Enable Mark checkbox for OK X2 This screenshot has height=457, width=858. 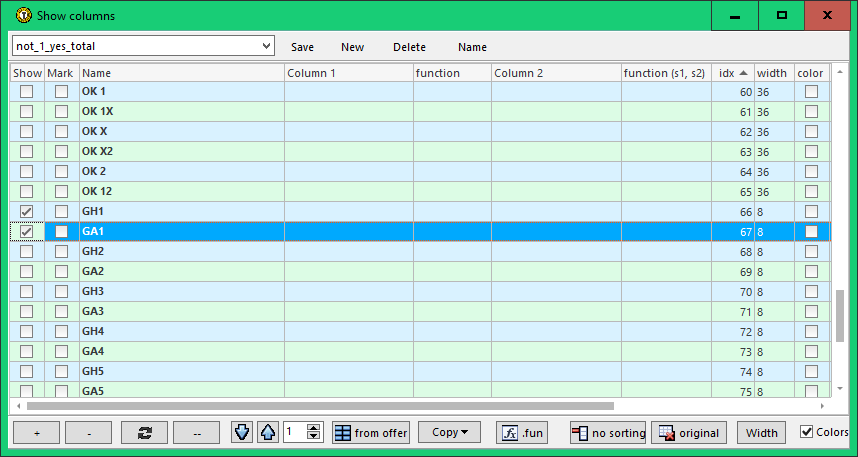pos(62,151)
